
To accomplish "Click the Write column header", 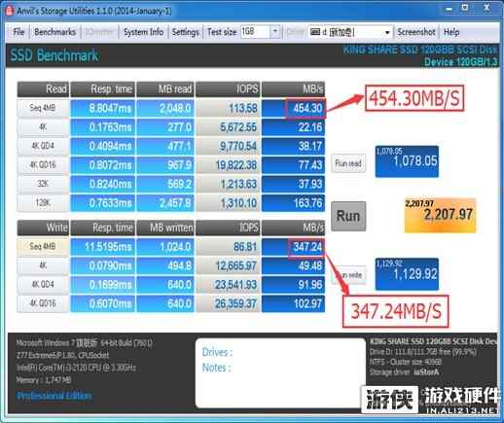I will (43, 228).
